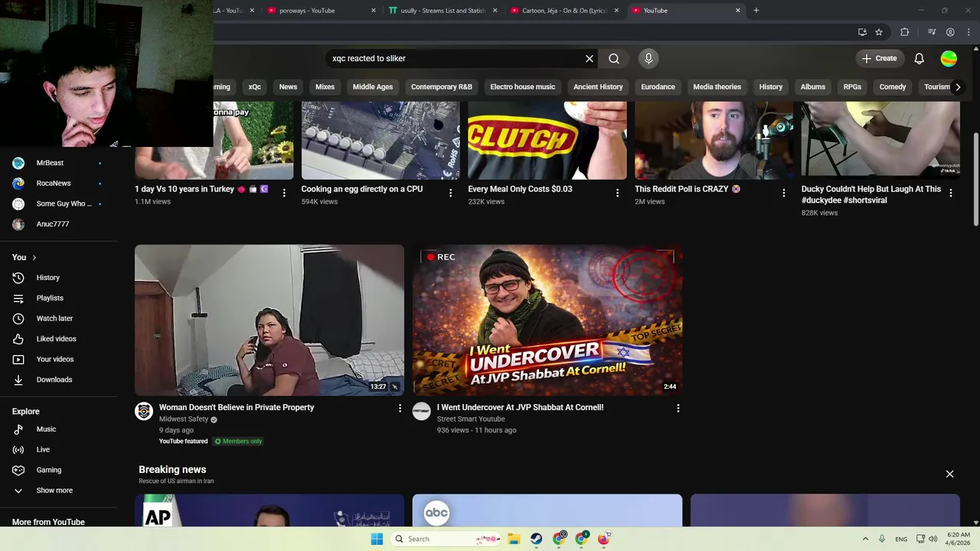Image resolution: width=980 pixels, height=551 pixels.
Task: Open options for 'Every Meal Only Costs $0.03'
Action: point(617,193)
